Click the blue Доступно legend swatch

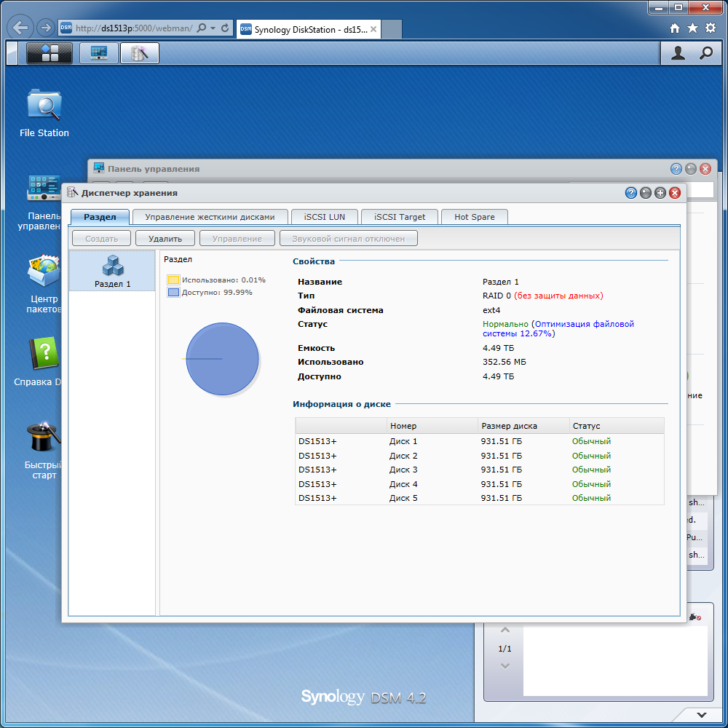click(x=173, y=293)
